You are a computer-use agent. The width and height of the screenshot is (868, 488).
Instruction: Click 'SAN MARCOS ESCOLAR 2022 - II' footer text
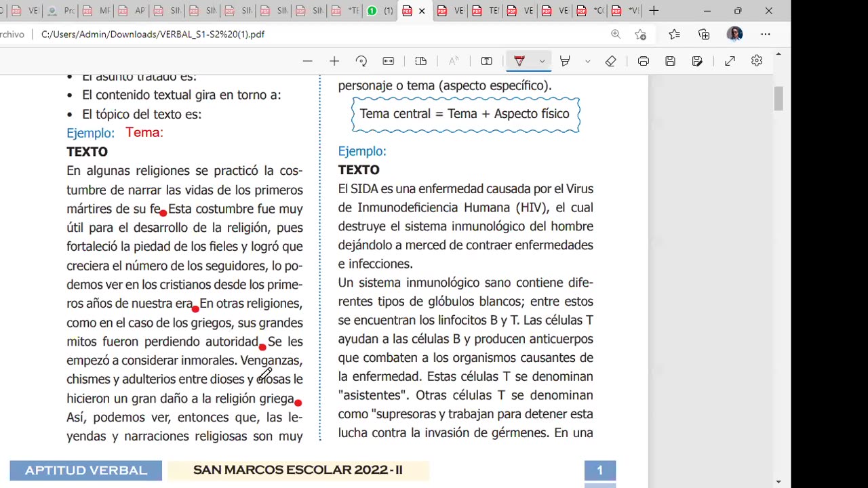[298, 470]
